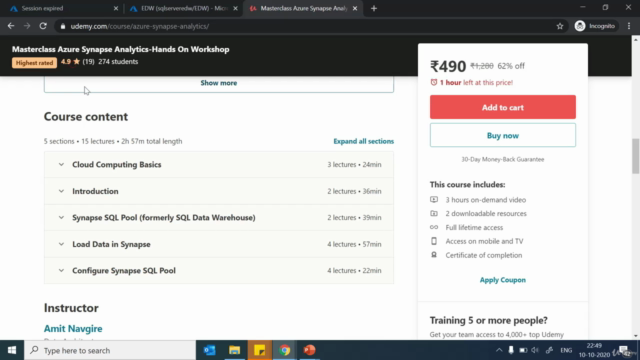The width and height of the screenshot is (640, 360).
Task: Expand the Configure Synapse SQL Pool section
Action: (x=219, y=271)
